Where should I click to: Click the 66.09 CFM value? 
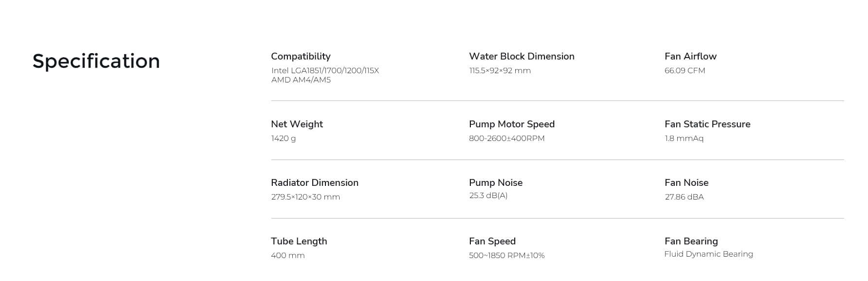coord(685,70)
